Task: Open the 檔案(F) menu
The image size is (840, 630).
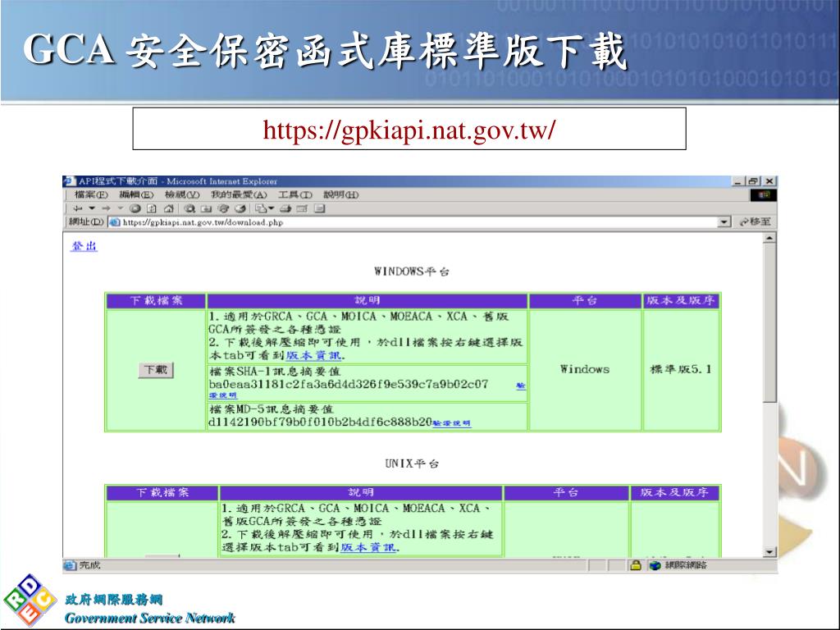Action: tap(91, 195)
